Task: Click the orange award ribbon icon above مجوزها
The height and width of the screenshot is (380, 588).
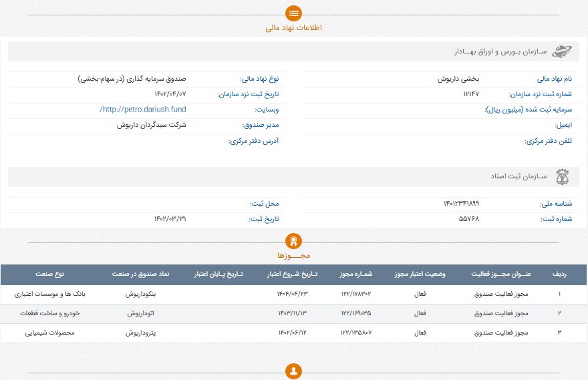Action: [x=293, y=241]
